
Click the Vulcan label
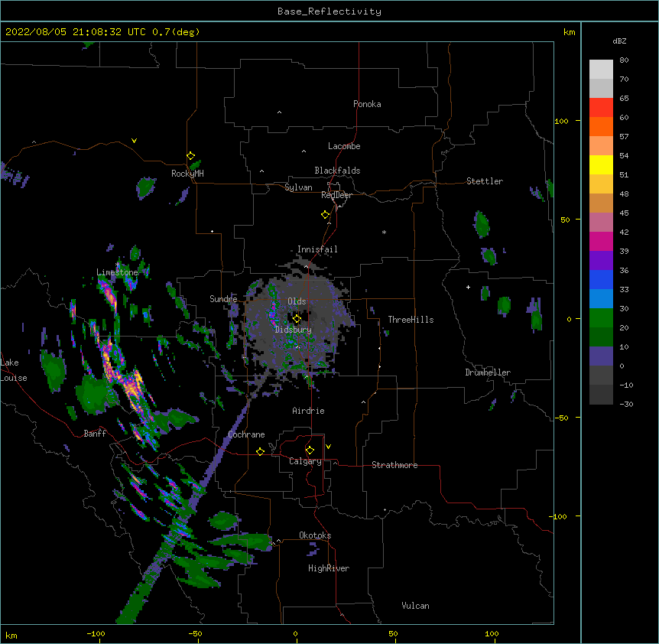(x=415, y=606)
